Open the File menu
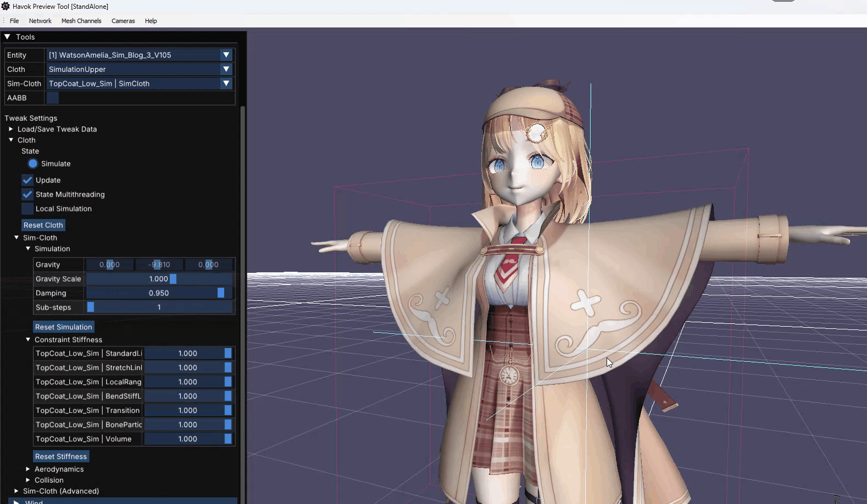Viewport: 867px width, 504px height. tap(14, 21)
